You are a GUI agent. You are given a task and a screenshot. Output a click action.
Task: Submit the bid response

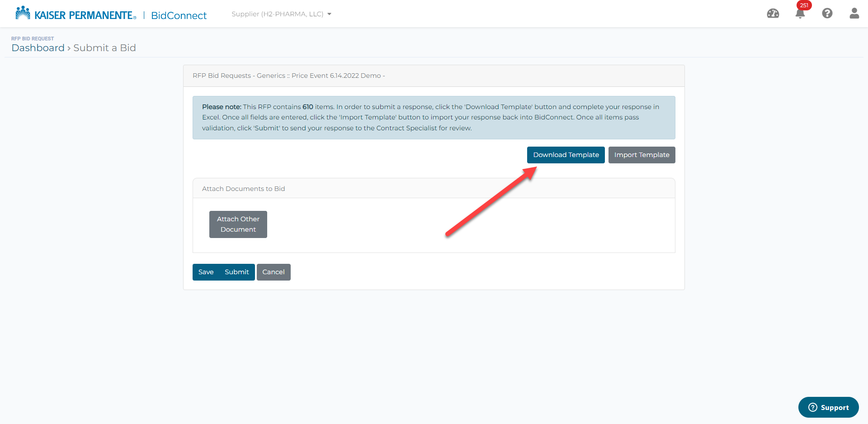[236, 272]
